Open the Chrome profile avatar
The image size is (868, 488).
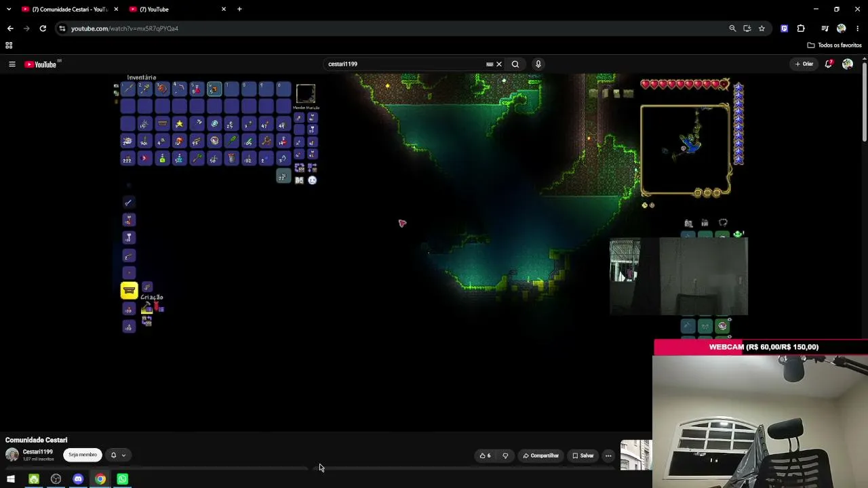coord(842,28)
